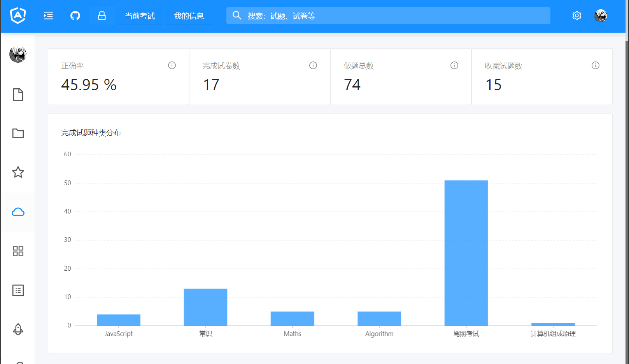The width and height of the screenshot is (629, 364).
Task: Open favorites via the star icon
Action: (x=18, y=172)
